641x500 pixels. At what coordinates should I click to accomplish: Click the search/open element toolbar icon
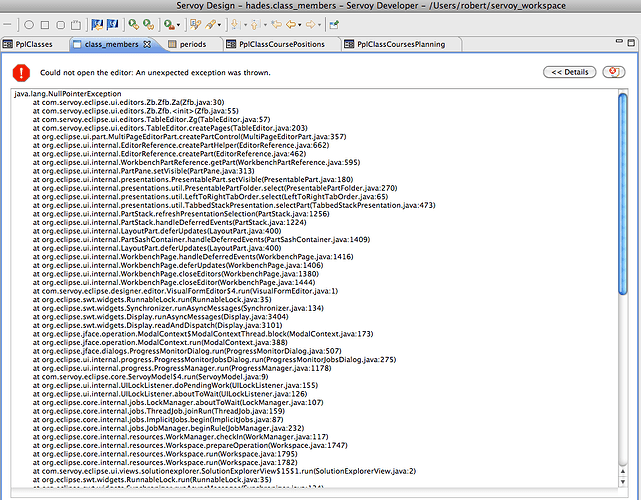[x=195, y=25]
